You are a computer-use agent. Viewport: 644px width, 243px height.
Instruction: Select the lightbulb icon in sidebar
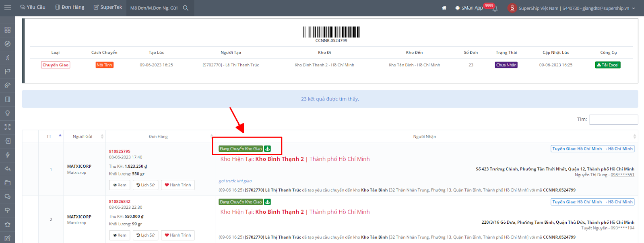7,113
